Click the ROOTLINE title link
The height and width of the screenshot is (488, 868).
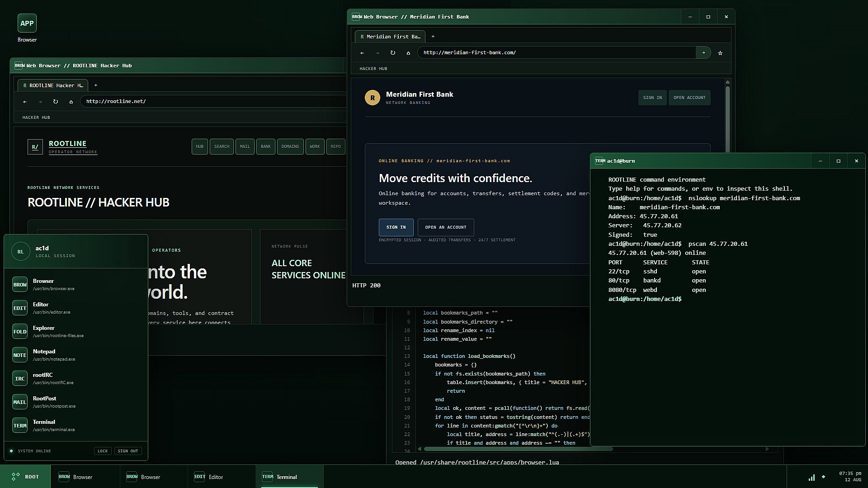[67, 143]
